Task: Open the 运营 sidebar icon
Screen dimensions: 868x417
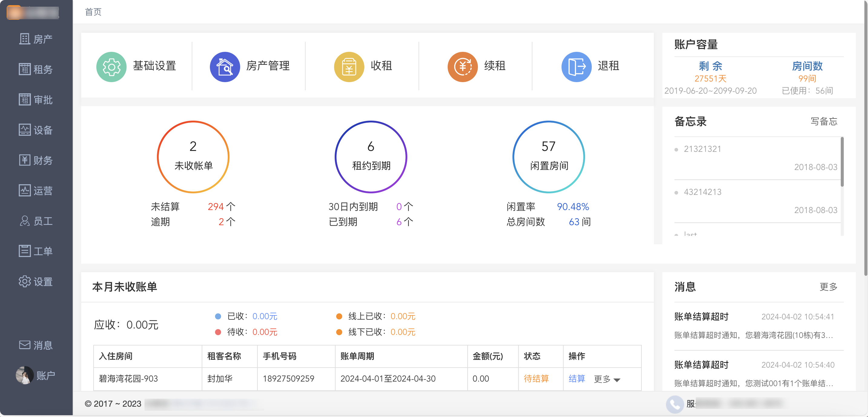Action: 25,191
